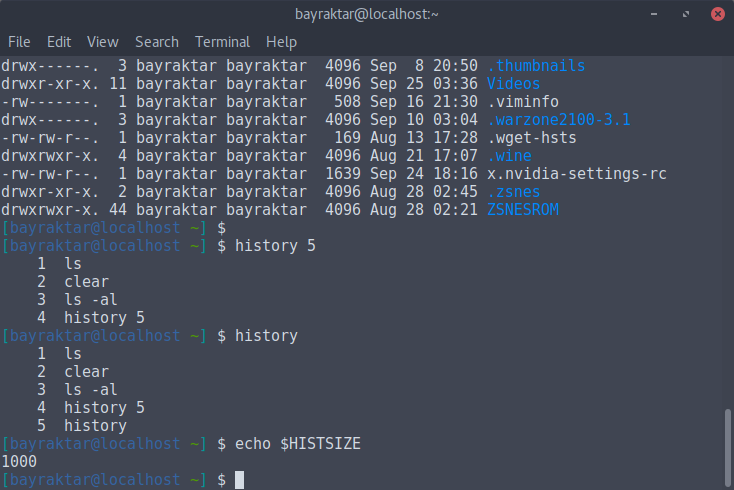Click the ZSNESROM directory name
The image size is (734, 490).
(x=523, y=210)
